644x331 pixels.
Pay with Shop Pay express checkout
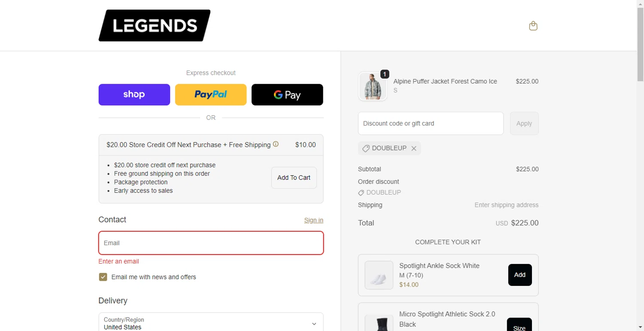click(x=134, y=95)
